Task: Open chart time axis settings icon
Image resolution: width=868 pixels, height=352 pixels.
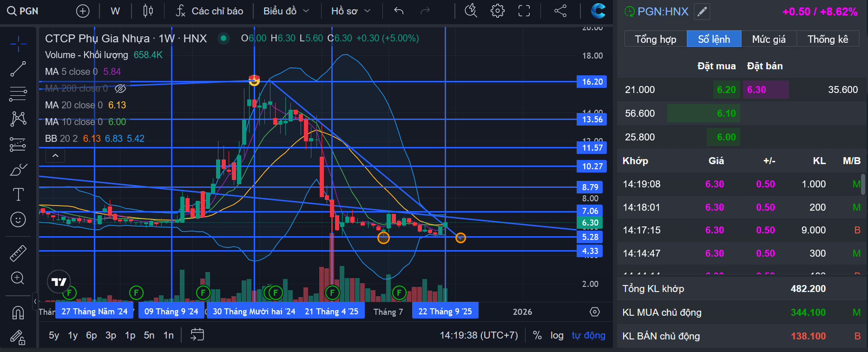Action: [x=595, y=312]
